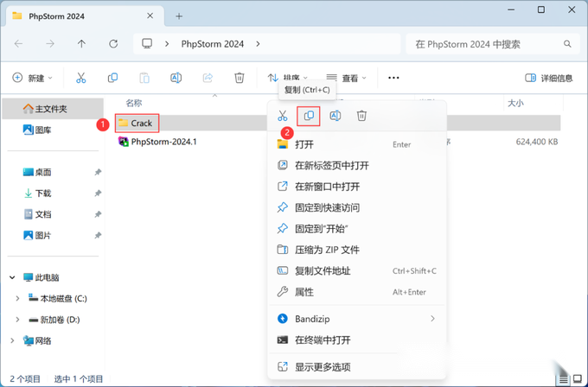Close the PhpStorm 2024 tab
This screenshot has height=387, width=588.
150,16
